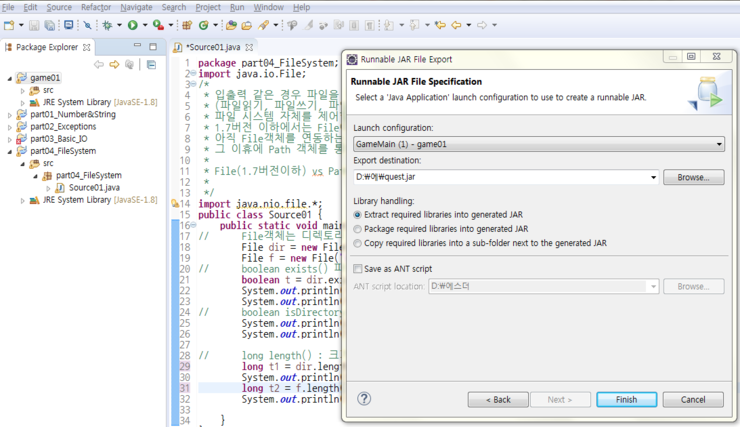Expand the part01_Number&String project
Viewport: 740px width, 427px height.
[x=9, y=115]
